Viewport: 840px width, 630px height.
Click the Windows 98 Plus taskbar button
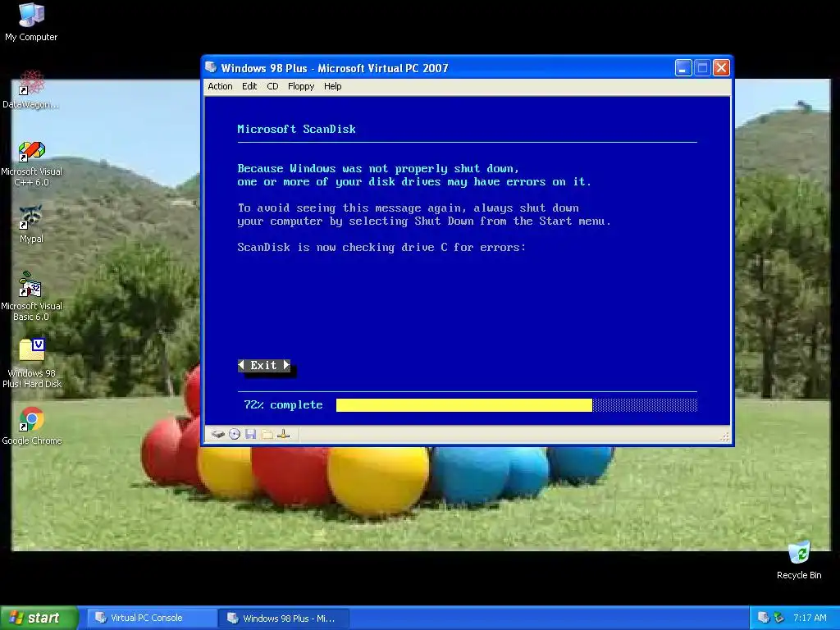point(283,619)
